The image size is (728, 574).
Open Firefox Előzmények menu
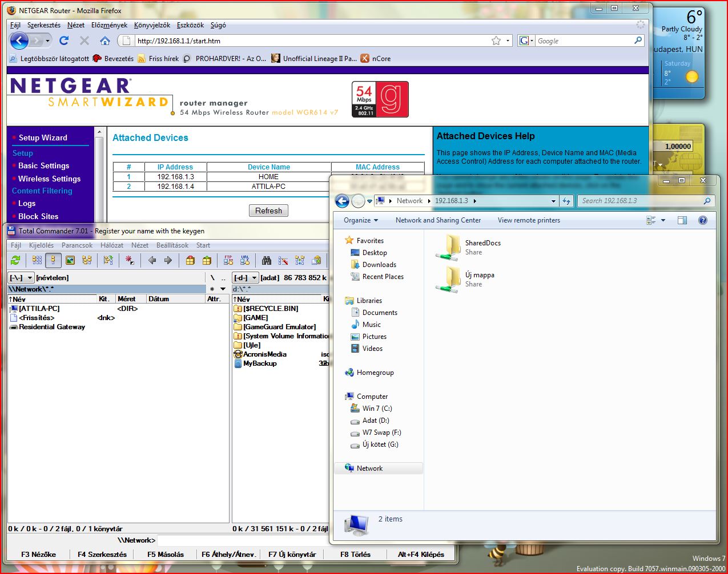(109, 25)
